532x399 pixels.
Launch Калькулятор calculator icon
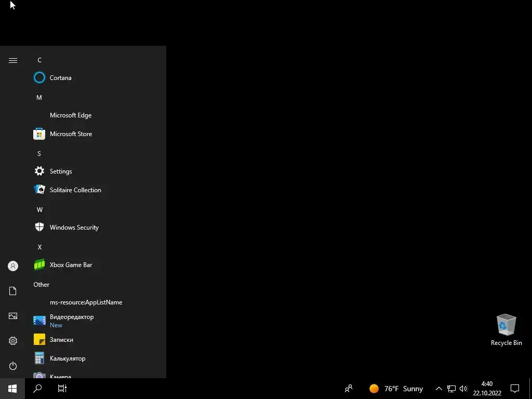39,358
